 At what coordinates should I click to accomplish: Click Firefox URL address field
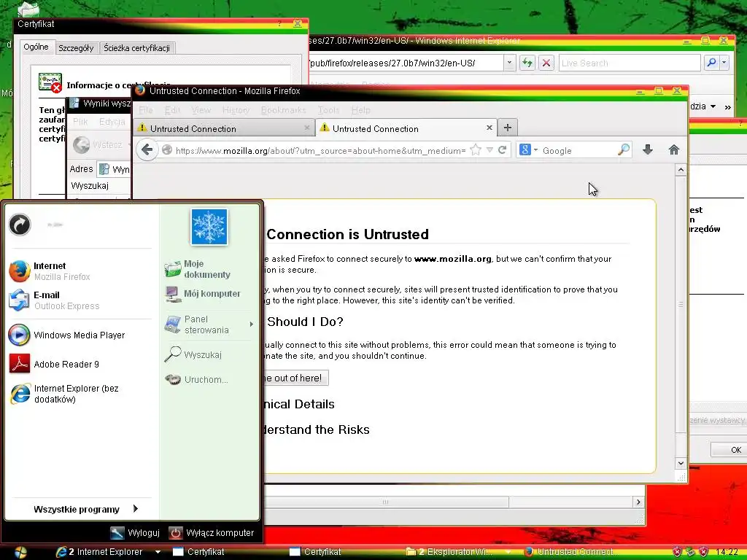tap(320, 150)
